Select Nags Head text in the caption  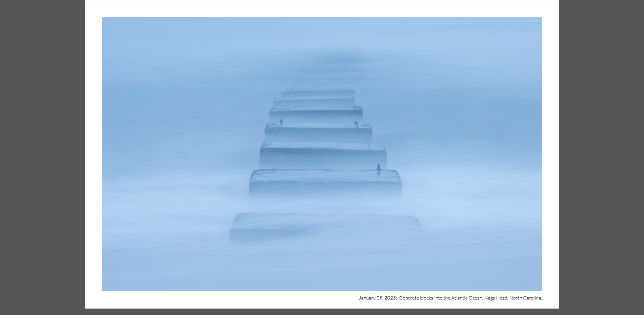tap(496, 298)
